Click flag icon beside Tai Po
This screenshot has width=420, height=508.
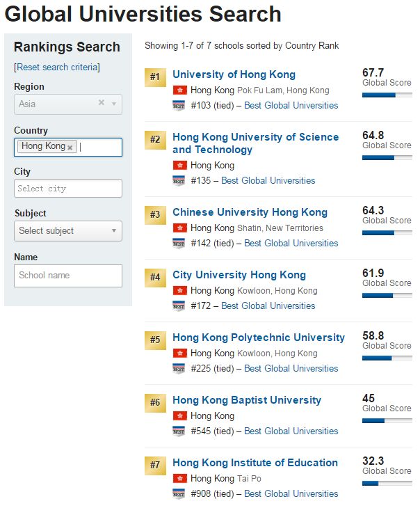click(x=179, y=478)
